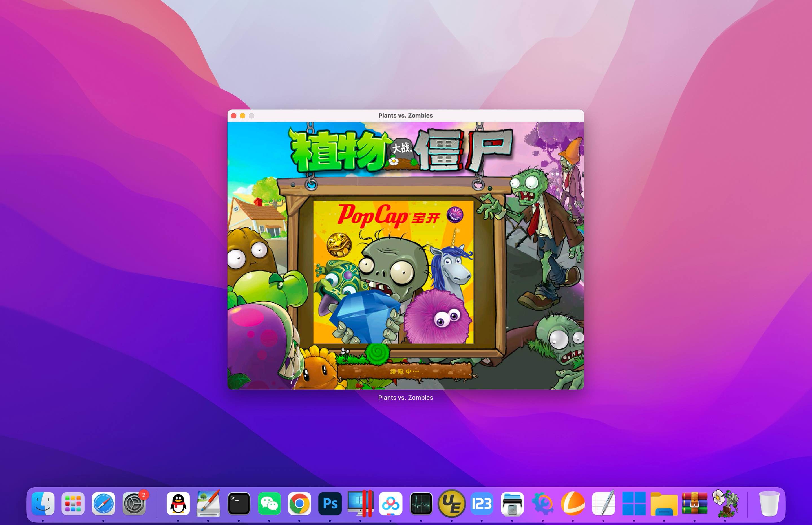Minimize the game window with yellow button
812x525 pixels.
pyautogui.click(x=242, y=116)
